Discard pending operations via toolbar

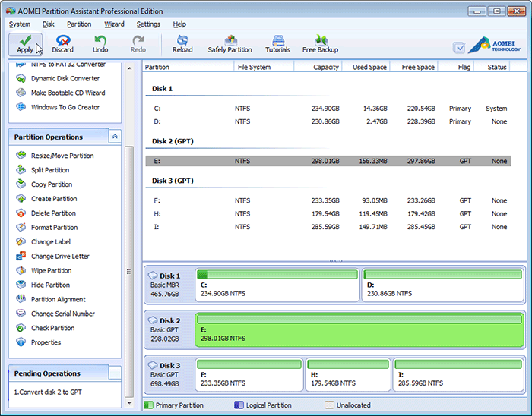63,43
